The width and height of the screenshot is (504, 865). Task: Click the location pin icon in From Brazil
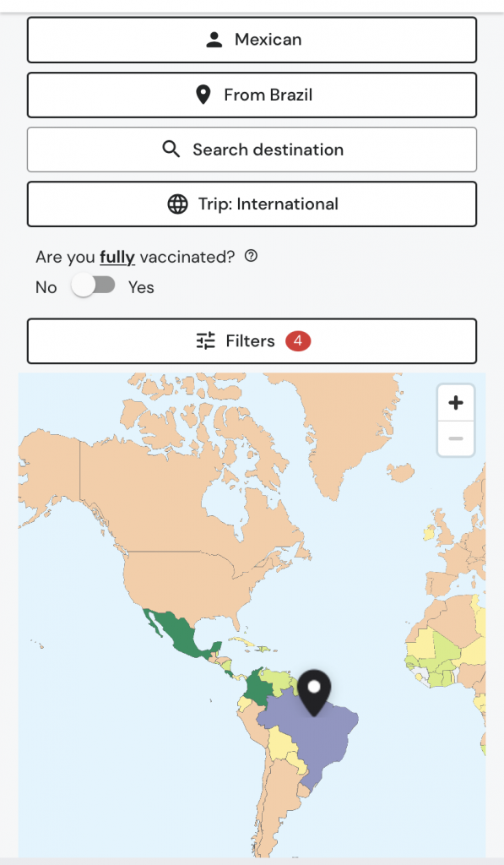pos(203,95)
